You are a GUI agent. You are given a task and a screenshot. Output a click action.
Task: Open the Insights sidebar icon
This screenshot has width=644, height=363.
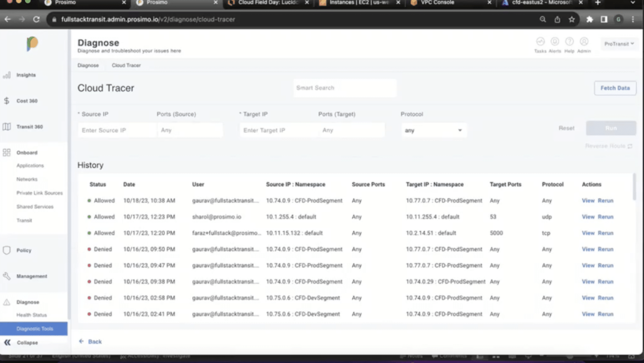(7, 75)
